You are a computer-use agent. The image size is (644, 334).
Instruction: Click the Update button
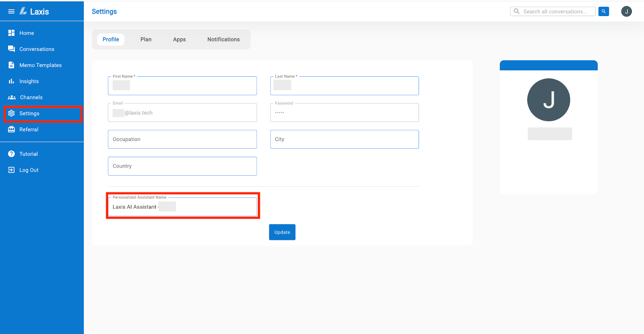click(282, 232)
